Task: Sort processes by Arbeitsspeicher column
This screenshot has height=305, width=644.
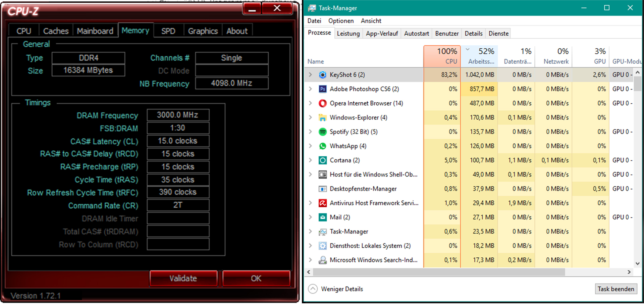Action: (479, 56)
